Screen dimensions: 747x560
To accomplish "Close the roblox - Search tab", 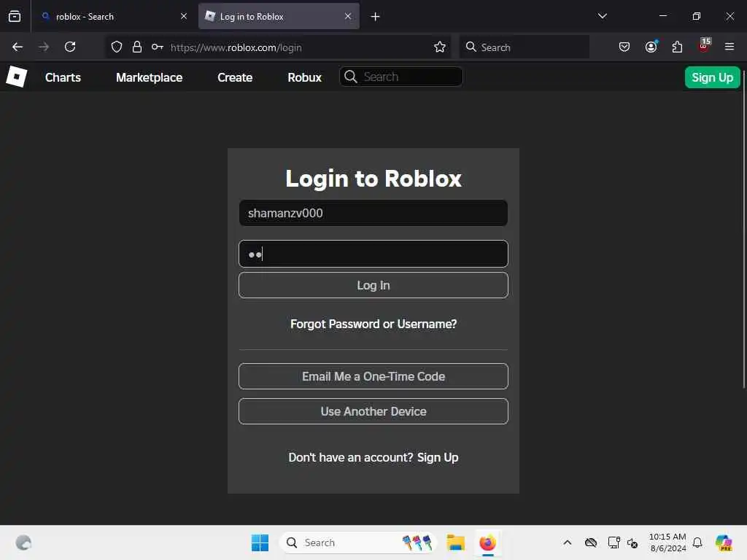I will coord(184,16).
